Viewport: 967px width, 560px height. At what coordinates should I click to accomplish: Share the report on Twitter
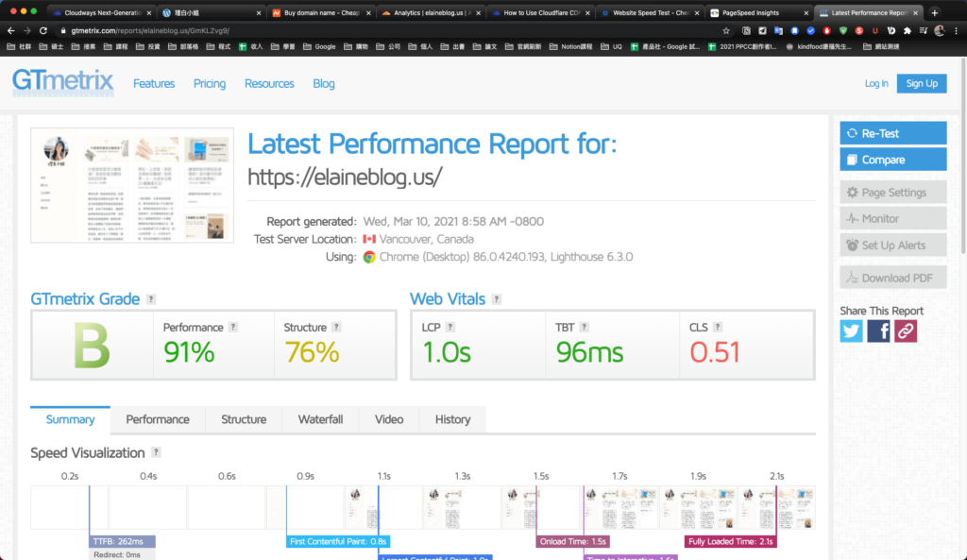tap(851, 331)
